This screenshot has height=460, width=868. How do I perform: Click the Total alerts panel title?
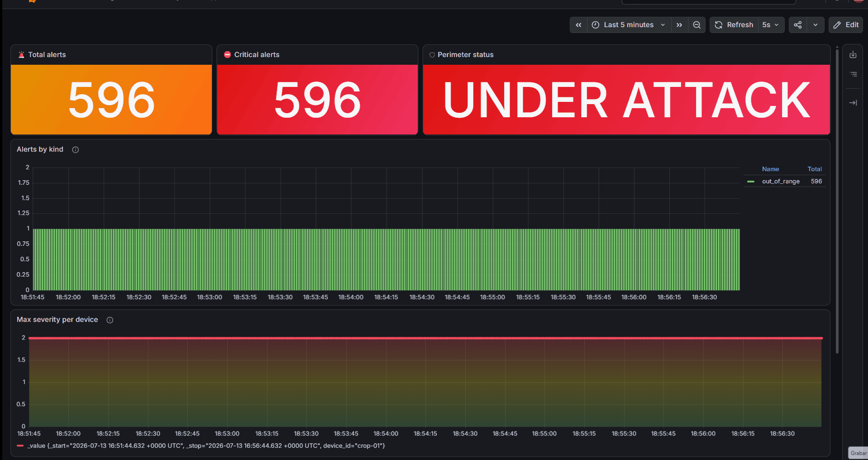pos(47,55)
